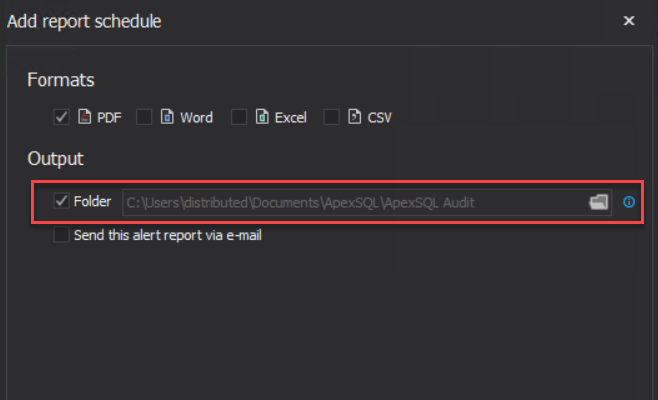
Task: Tick the Excel format checkbox
Action: coord(239,117)
